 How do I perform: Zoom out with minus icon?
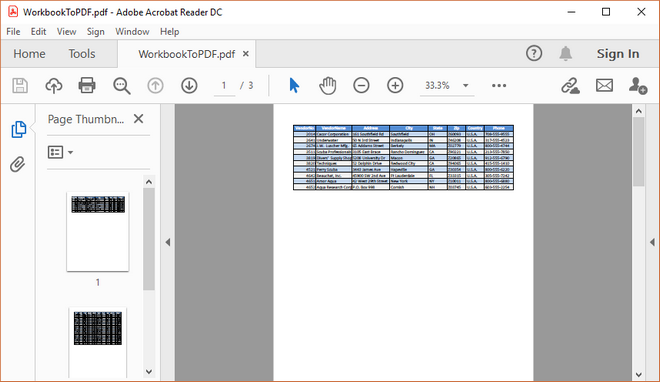(x=361, y=85)
